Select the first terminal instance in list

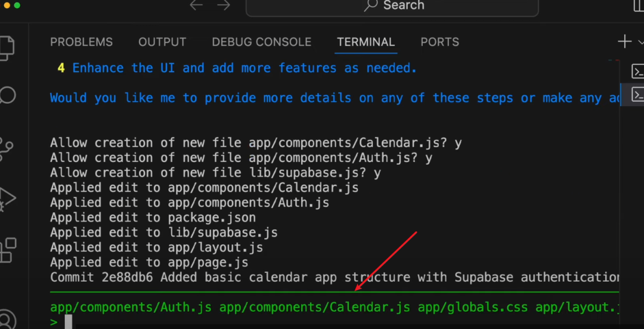coord(637,72)
